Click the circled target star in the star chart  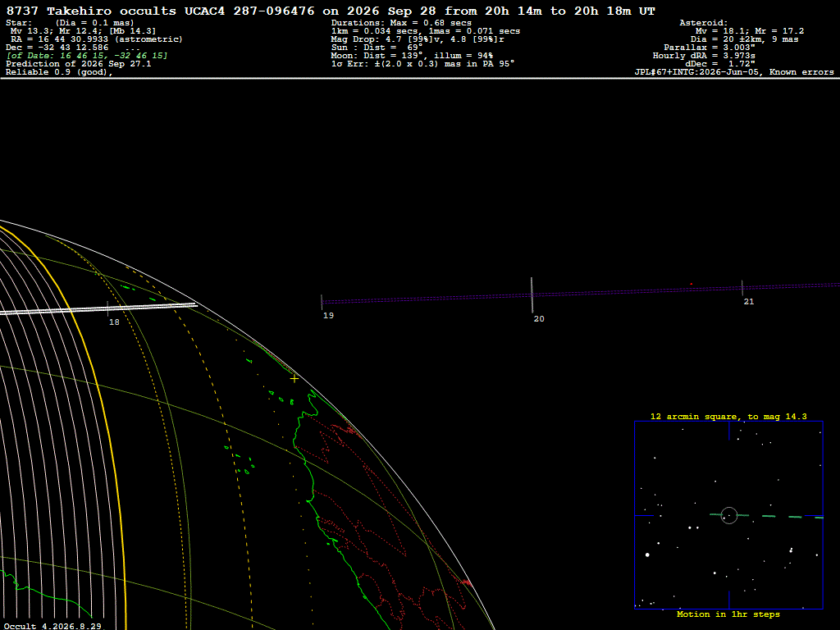729,515
